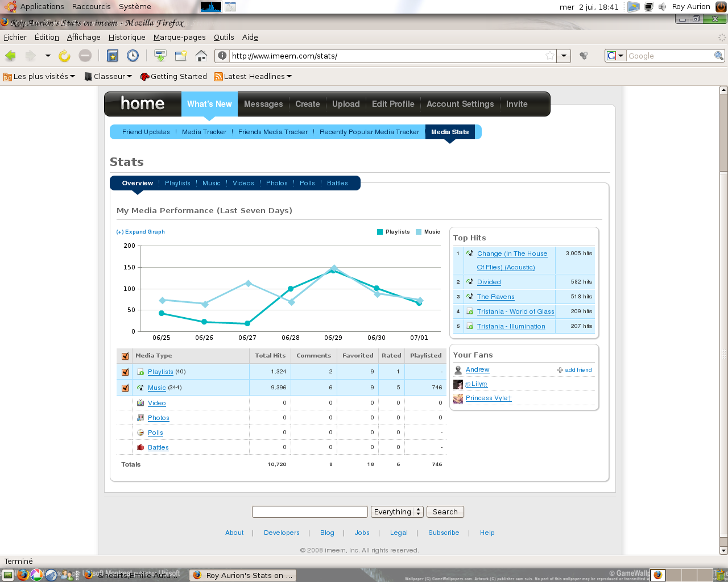Viewport: 728px width, 582px height.
Task: Switch to the Videos stats tab
Action: pos(243,184)
